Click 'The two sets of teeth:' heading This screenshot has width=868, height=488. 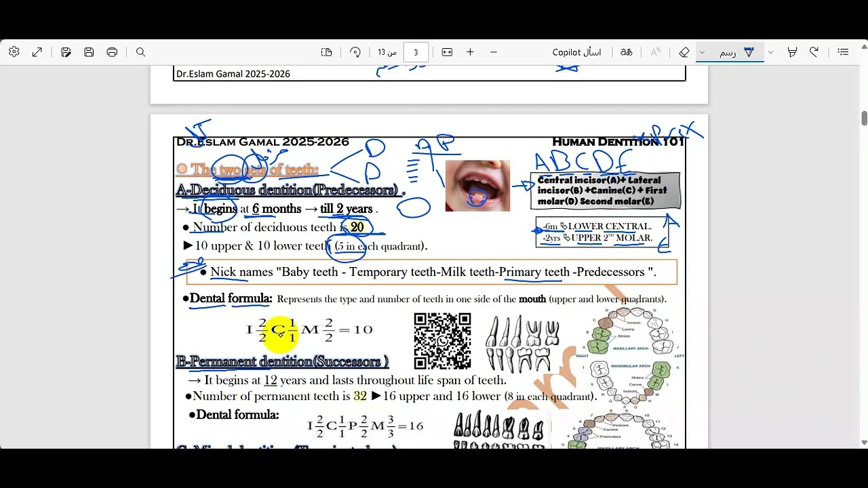(x=254, y=169)
